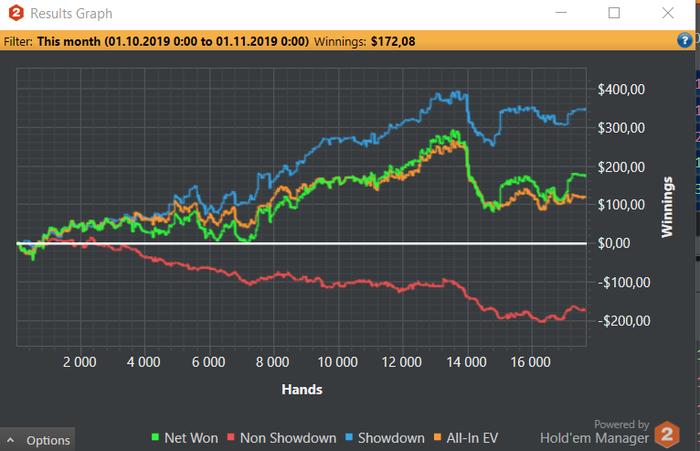Close the Results Graph window
This screenshot has height=451, width=700.
[x=668, y=13]
